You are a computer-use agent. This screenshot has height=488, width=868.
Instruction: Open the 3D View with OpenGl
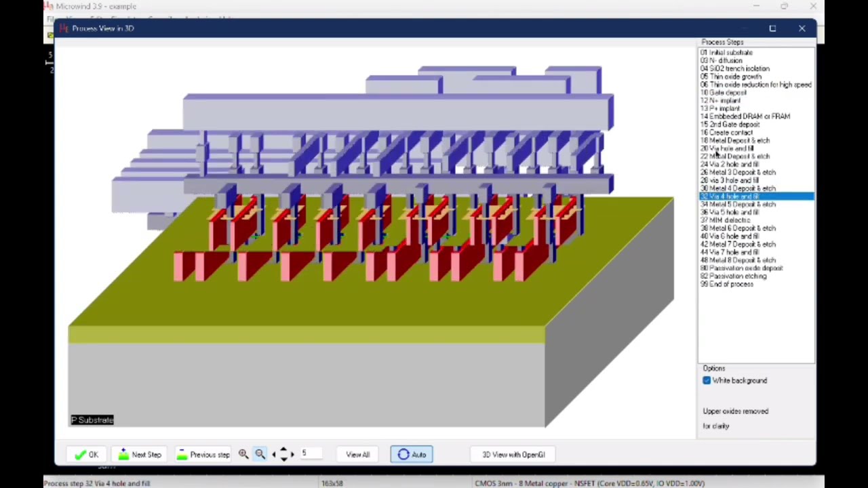pos(513,455)
